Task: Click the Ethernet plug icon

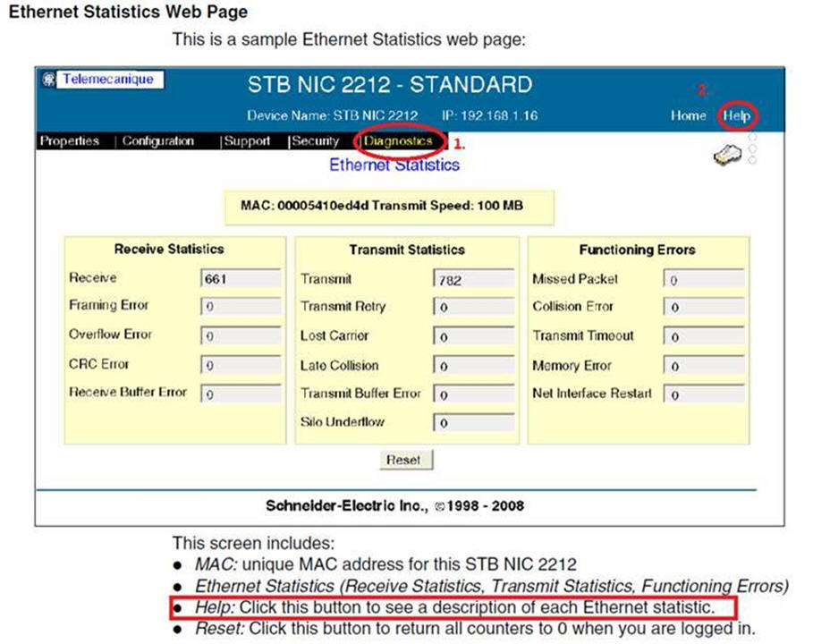Action: (727, 155)
